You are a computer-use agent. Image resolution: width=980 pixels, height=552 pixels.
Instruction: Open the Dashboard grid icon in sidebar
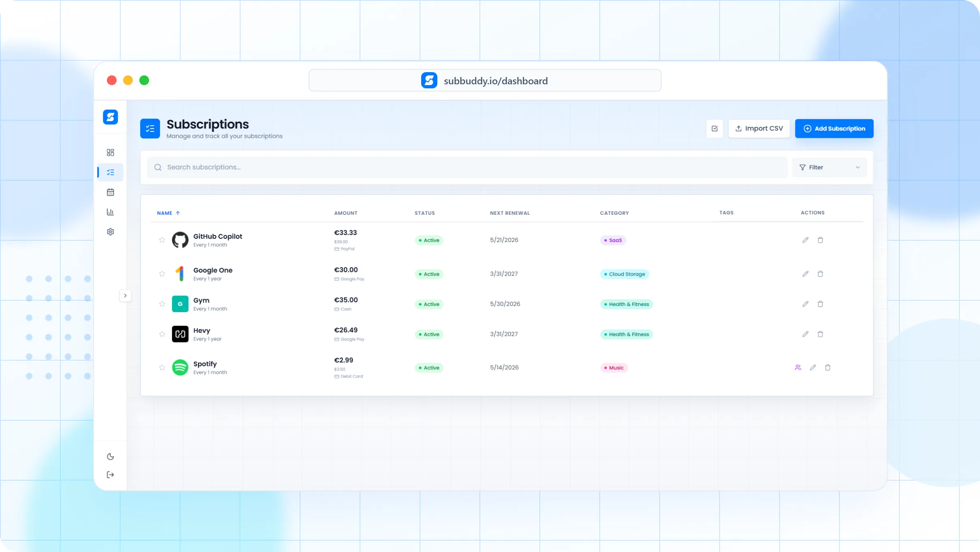click(x=110, y=152)
